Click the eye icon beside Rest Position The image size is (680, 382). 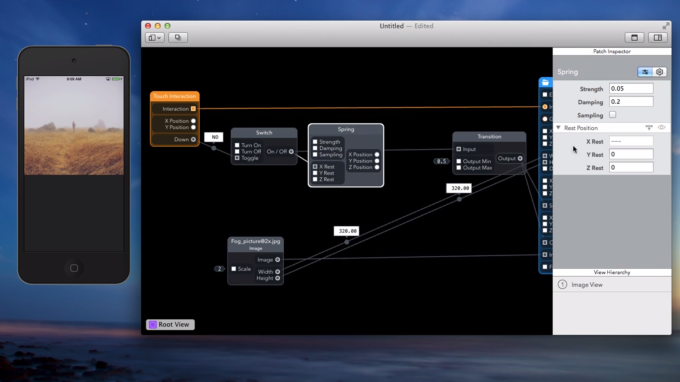661,127
